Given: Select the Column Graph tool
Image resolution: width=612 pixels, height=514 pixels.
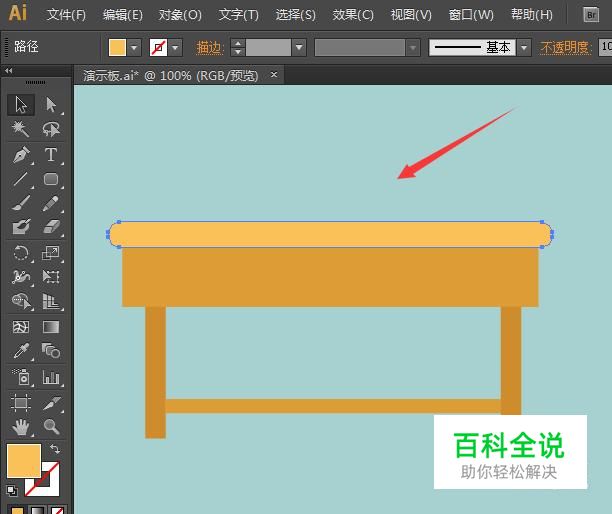Looking at the screenshot, I should (x=51, y=377).
